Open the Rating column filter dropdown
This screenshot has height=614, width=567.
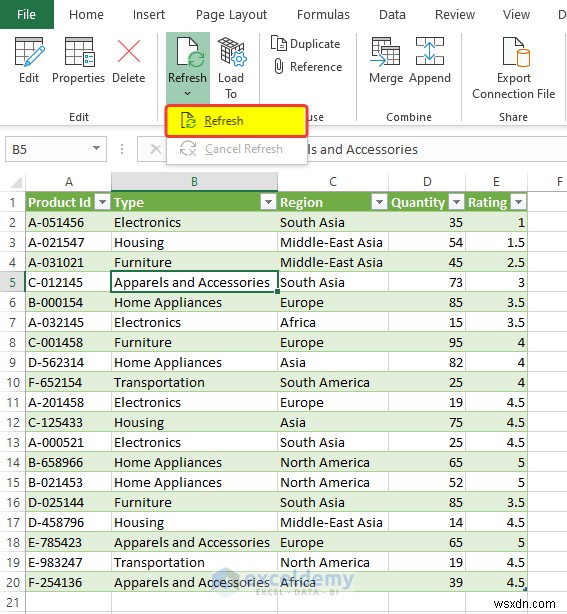coord(518,202)
